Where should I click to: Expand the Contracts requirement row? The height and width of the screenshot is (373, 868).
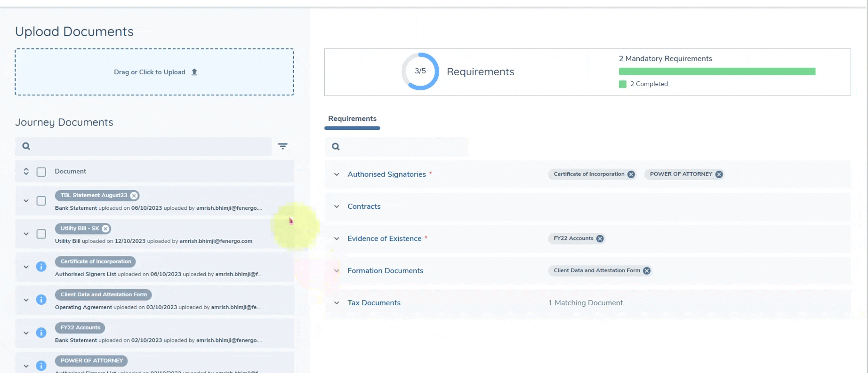[337, 206]
